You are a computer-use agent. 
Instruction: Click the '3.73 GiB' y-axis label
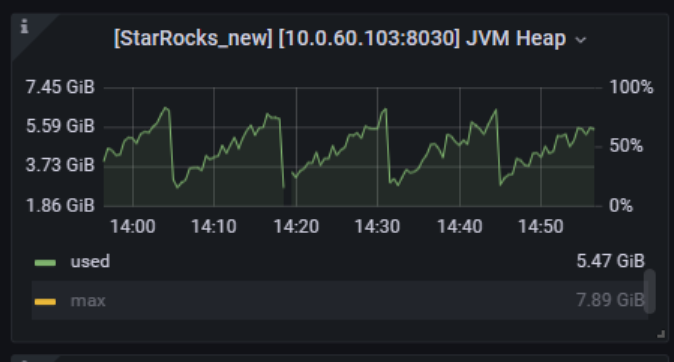[x=60, y=165]
